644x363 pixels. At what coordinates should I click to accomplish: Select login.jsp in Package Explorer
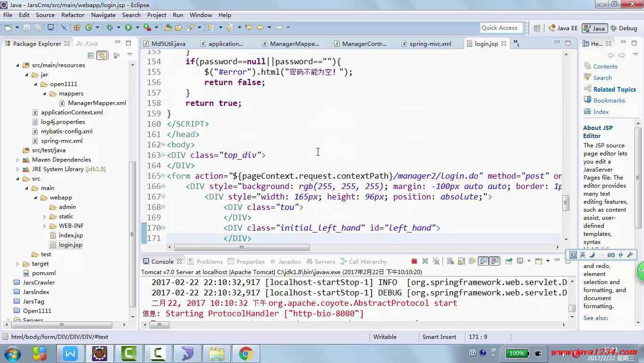70,245
